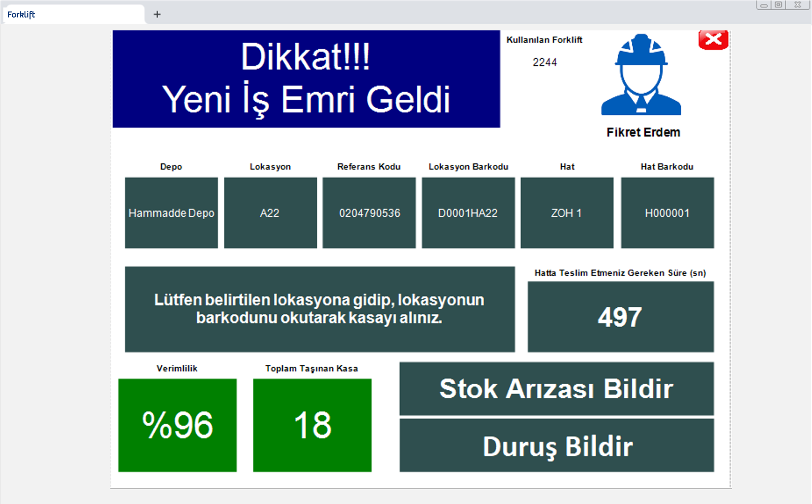812x504 pixels.
Task: Click the forklift number 2244
Action: (x=545, y=62)
